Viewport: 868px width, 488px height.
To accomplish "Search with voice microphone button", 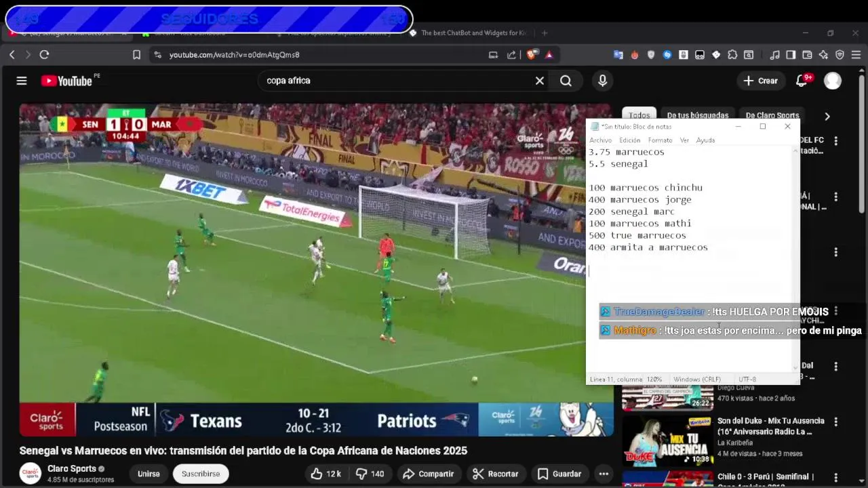I will pos(602,81).
